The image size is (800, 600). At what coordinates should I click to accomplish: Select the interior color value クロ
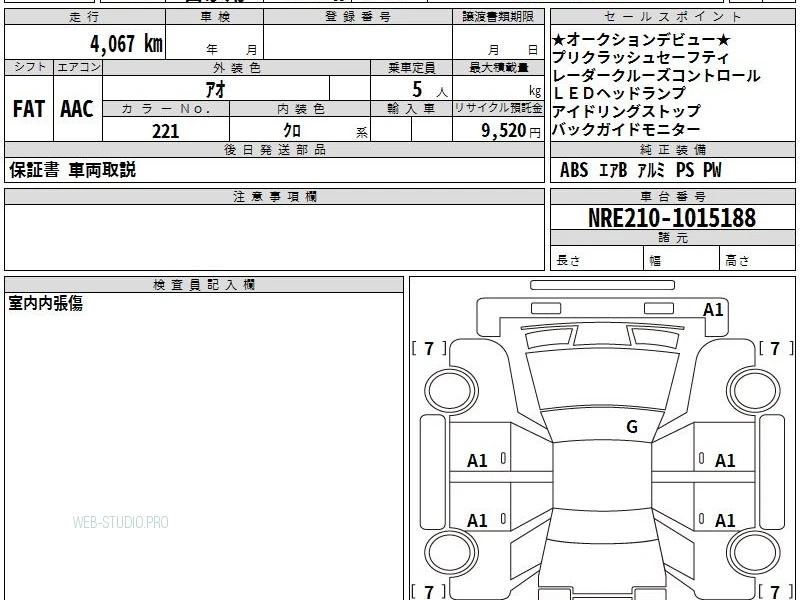(x=292, y=131)
